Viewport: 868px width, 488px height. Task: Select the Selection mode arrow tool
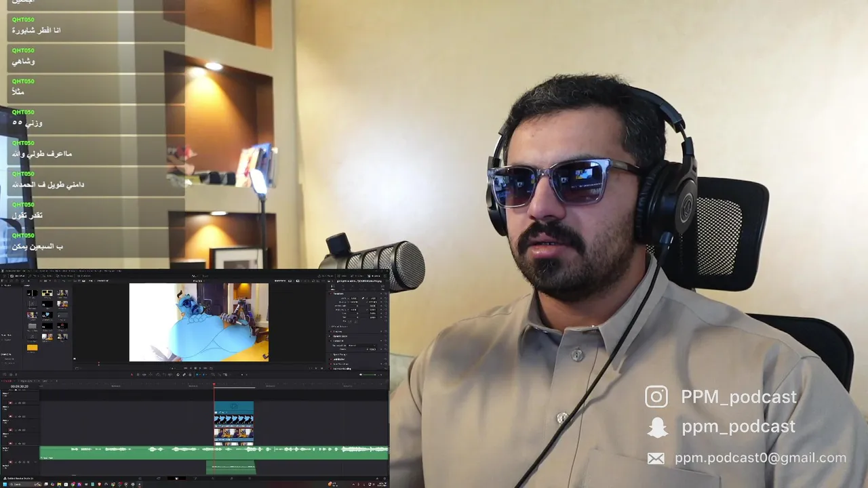132,375
